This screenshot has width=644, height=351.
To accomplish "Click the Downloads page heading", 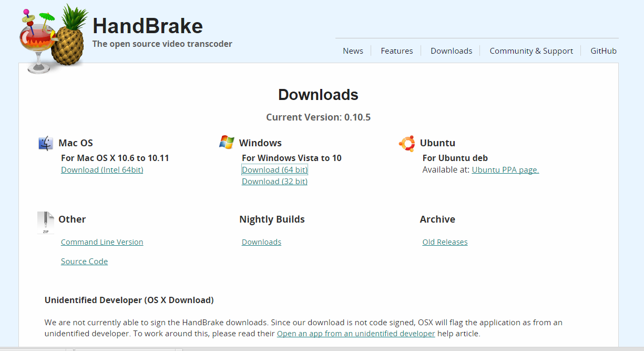I will 318,95.
